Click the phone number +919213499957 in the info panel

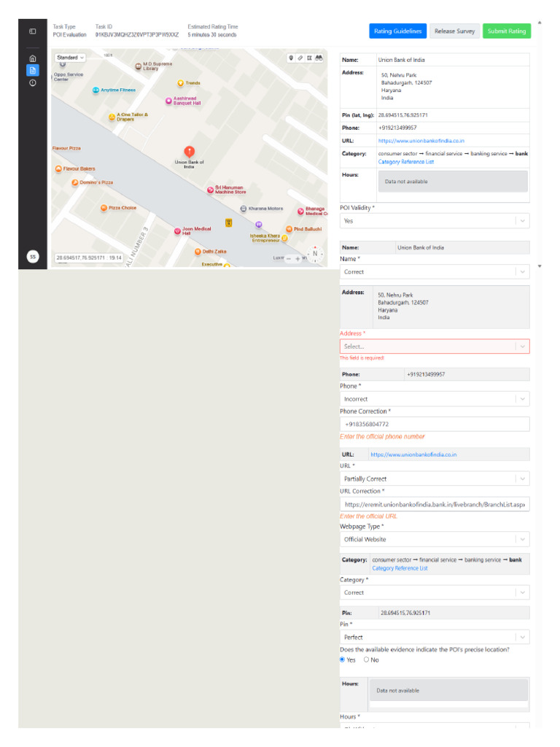[x=397, y=128]
